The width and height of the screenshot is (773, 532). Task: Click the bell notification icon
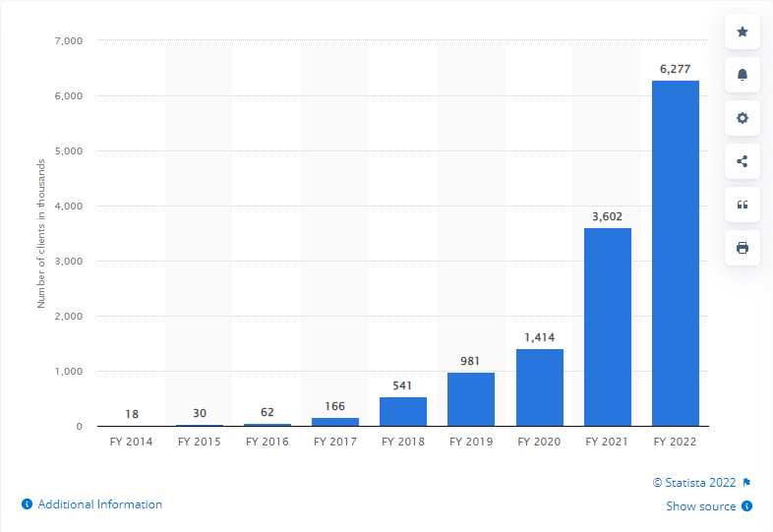[x=742, y=75]
